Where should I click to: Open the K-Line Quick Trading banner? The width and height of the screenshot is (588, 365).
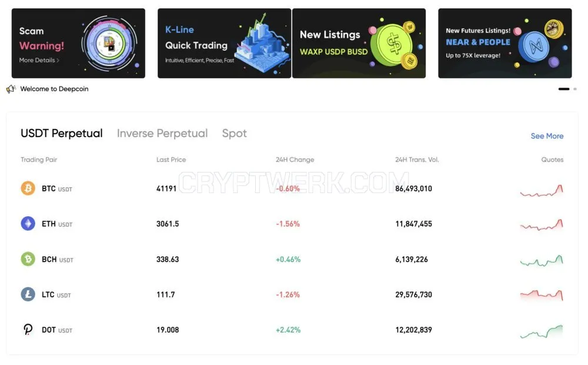[224, 43]
